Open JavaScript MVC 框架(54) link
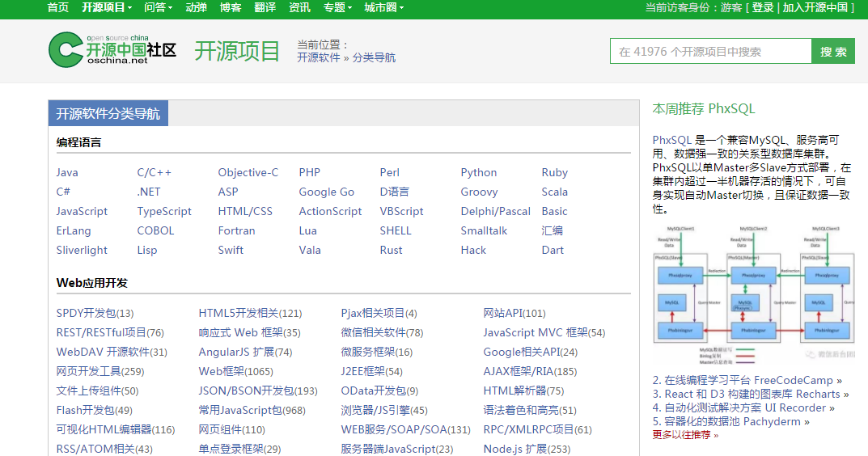The width and height of the screenshot is (868, 456). click(x=544, y=332)
